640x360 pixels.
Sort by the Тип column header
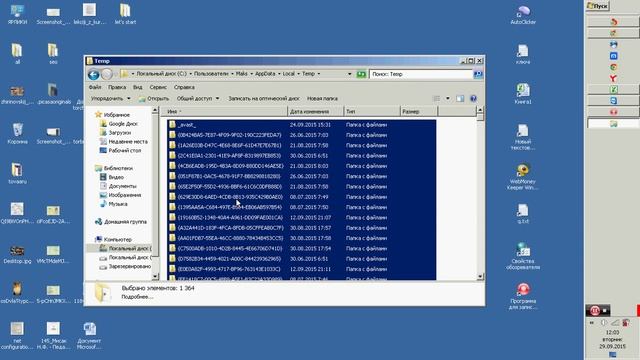[x=372, y=111]
